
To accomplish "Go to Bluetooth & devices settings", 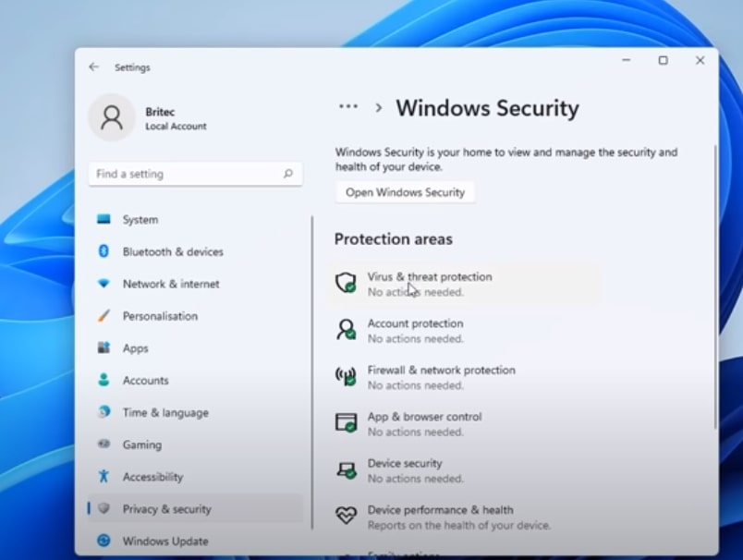I will [173, 251].
